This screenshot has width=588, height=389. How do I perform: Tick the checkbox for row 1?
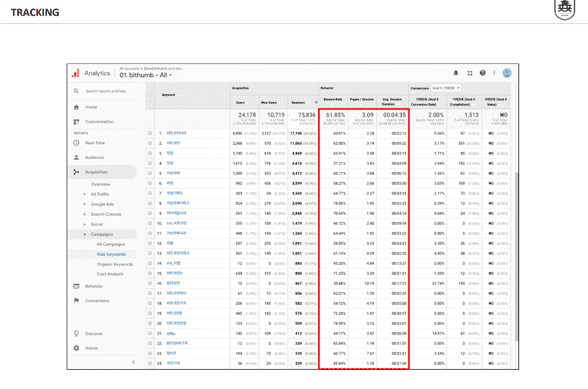[x=150, y=133]
